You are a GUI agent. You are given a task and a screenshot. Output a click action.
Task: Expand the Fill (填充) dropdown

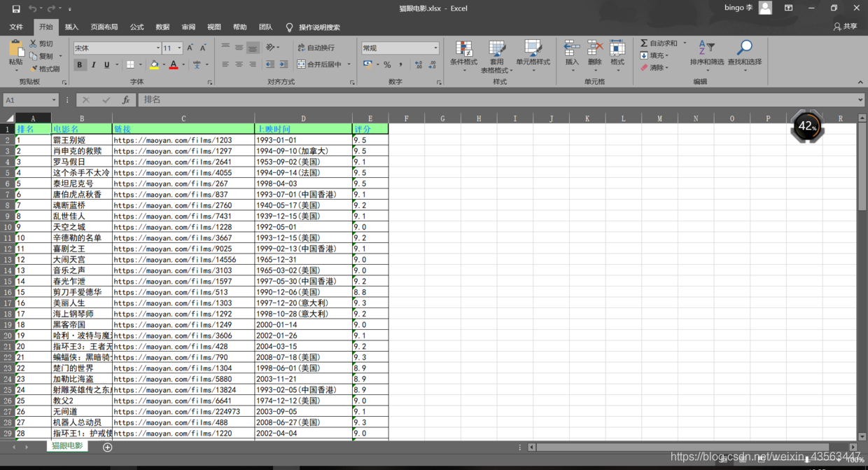pos(667,55)
